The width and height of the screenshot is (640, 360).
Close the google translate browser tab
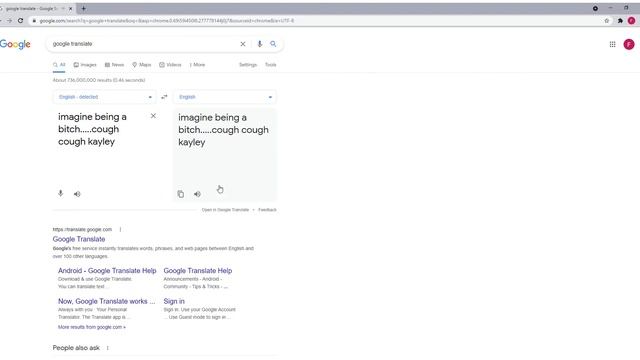coord(71,8)
